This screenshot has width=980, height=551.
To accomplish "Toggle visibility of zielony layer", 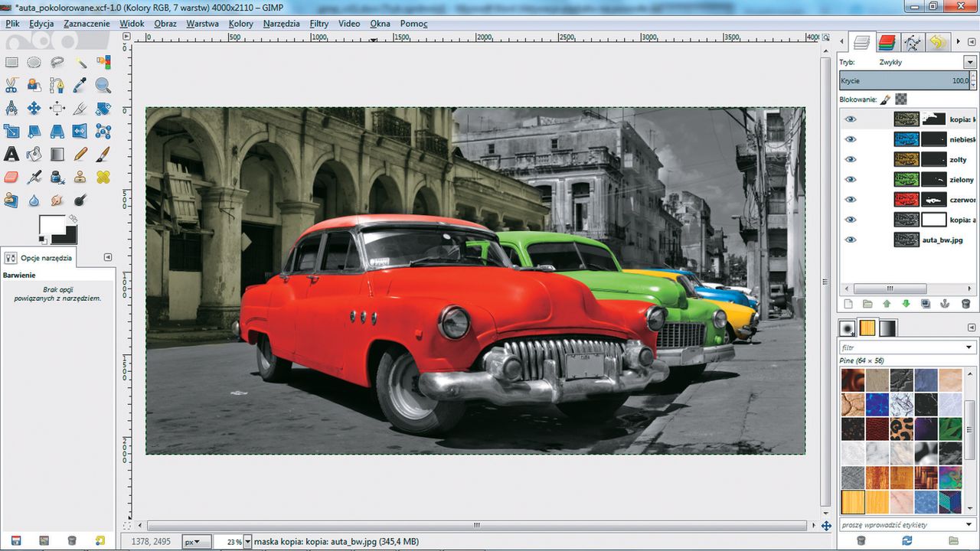I will [851, 179].
